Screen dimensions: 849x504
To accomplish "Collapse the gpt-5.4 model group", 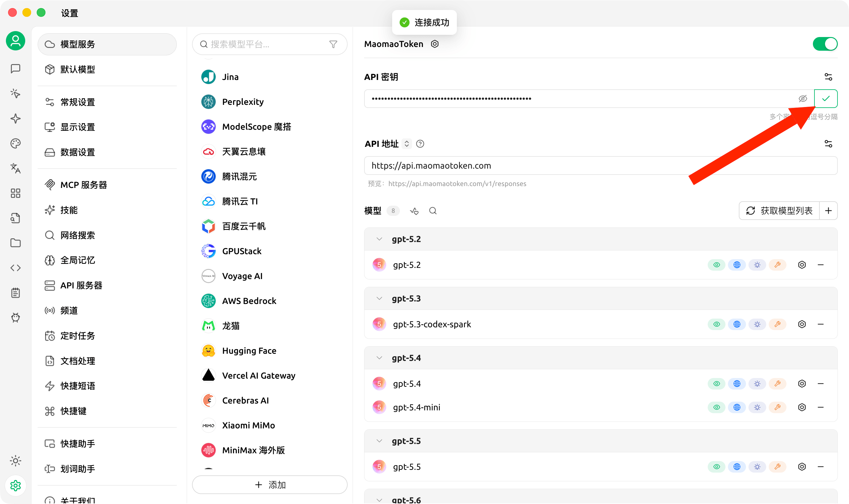I will pyautogui.click(x=379, y=358).
